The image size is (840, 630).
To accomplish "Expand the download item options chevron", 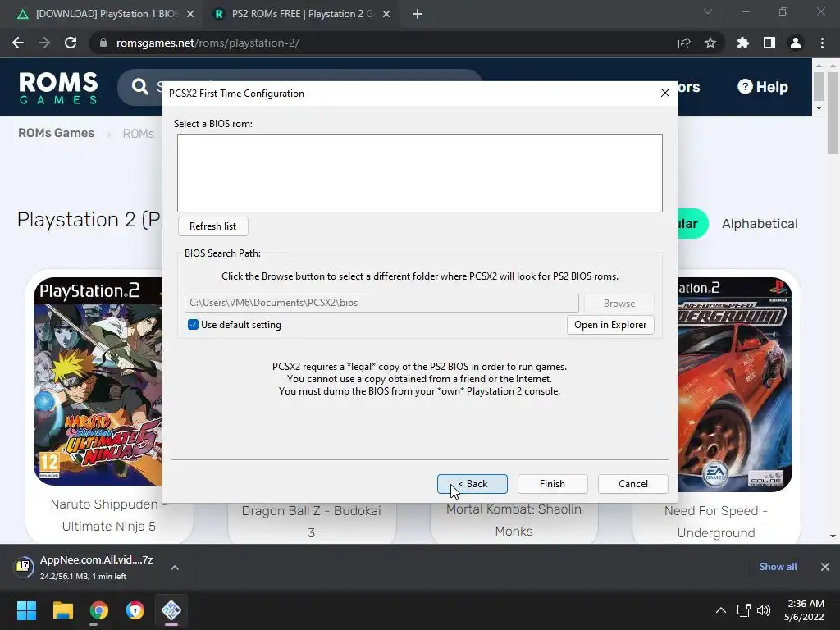I will click(x=175, y=568).
